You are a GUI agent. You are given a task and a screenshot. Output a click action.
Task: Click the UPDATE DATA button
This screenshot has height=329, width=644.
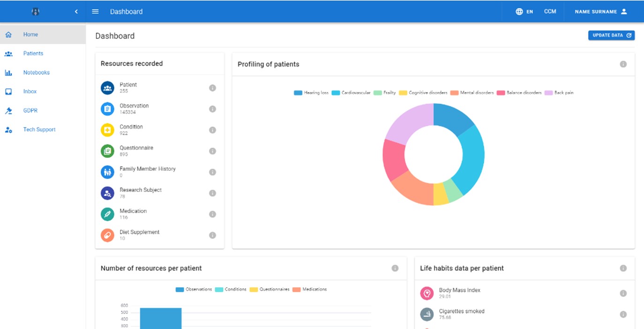point(611,35)
